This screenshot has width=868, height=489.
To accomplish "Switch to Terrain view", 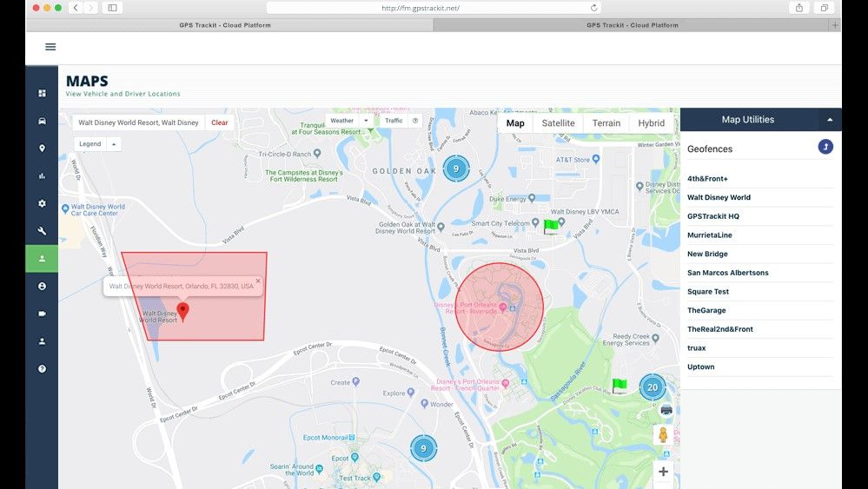I will pyautogui.click(x=606, y=123).
